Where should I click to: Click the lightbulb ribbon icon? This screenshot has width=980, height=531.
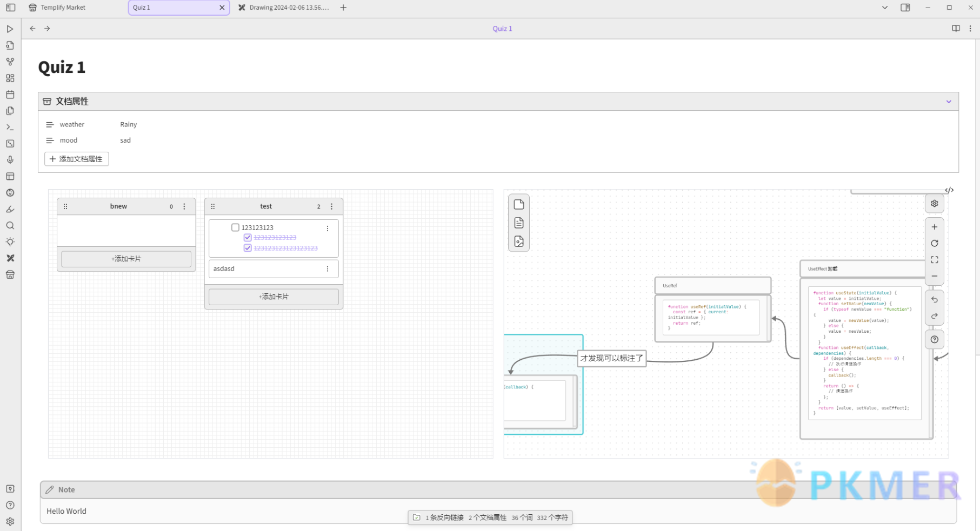[x=10, y=242]
